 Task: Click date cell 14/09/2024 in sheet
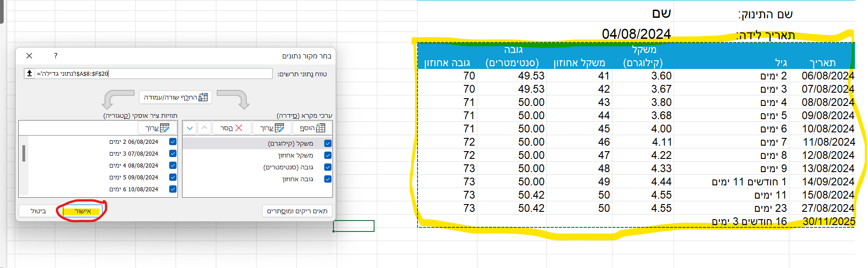point(828,182)
